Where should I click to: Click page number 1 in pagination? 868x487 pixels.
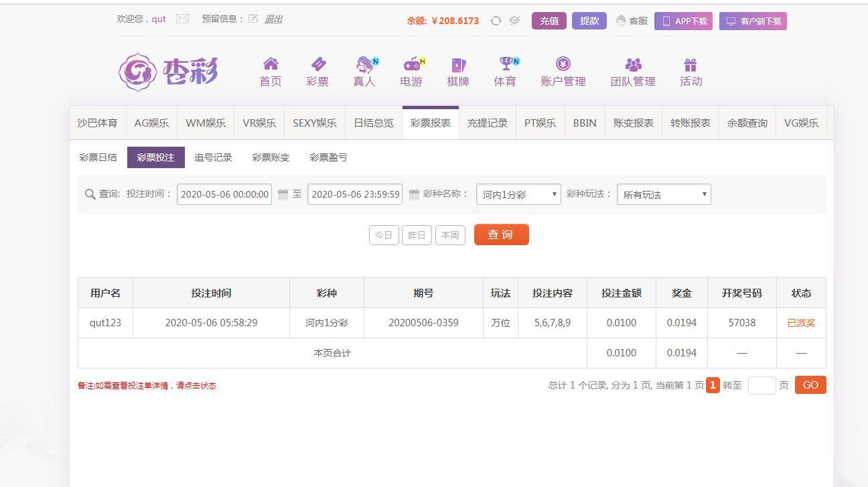pos(713,385)
